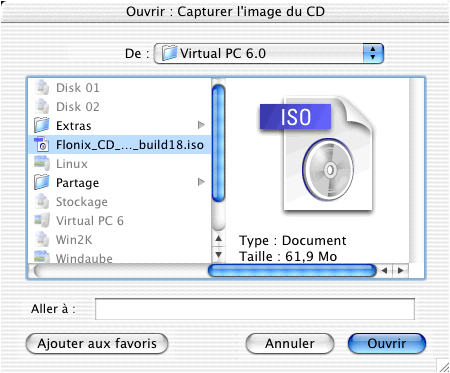Click the horizontal scrollbar thumb
This screenshot has width=450, height=373.
click(x=292, y=270)
